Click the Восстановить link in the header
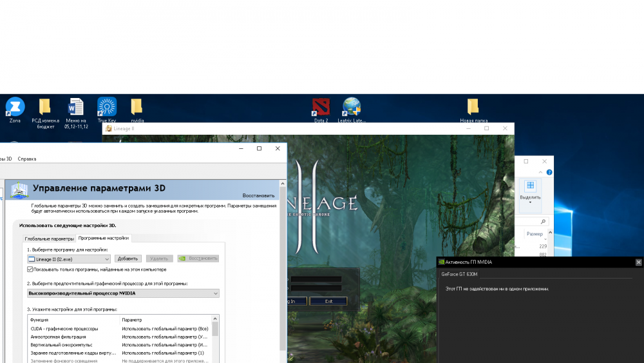The width and height of the screenshot is (644, 363). pos(258,195)
